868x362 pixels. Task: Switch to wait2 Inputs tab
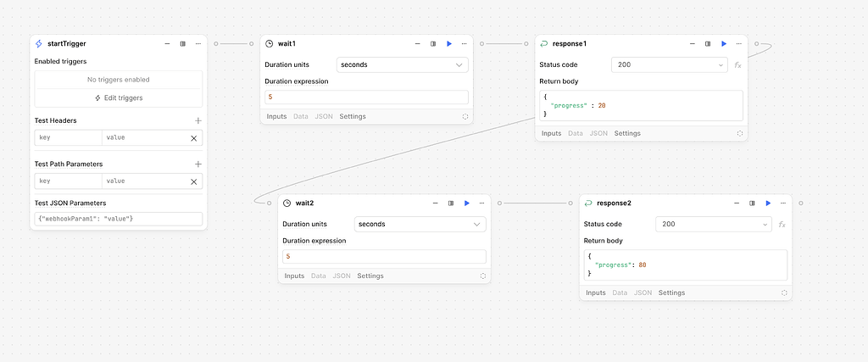point(294,276)
